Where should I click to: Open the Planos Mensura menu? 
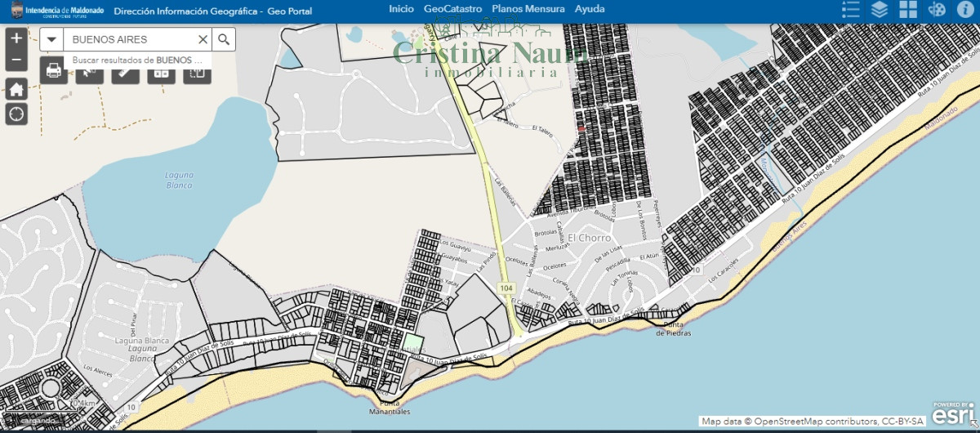coord(528,8)
